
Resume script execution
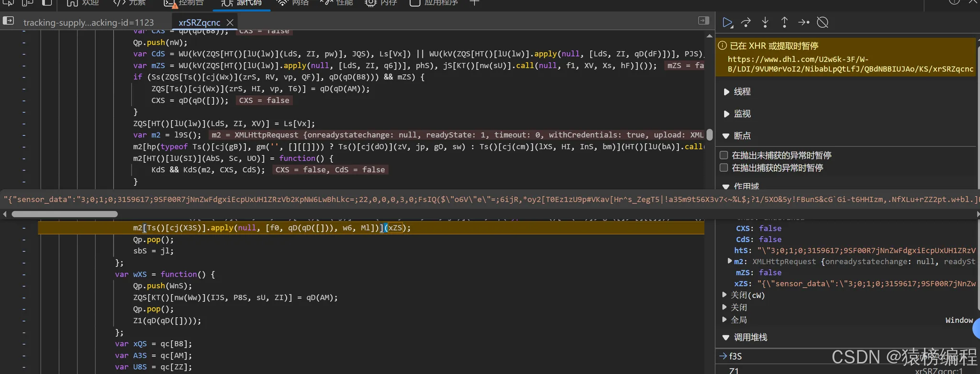(727, 22)
